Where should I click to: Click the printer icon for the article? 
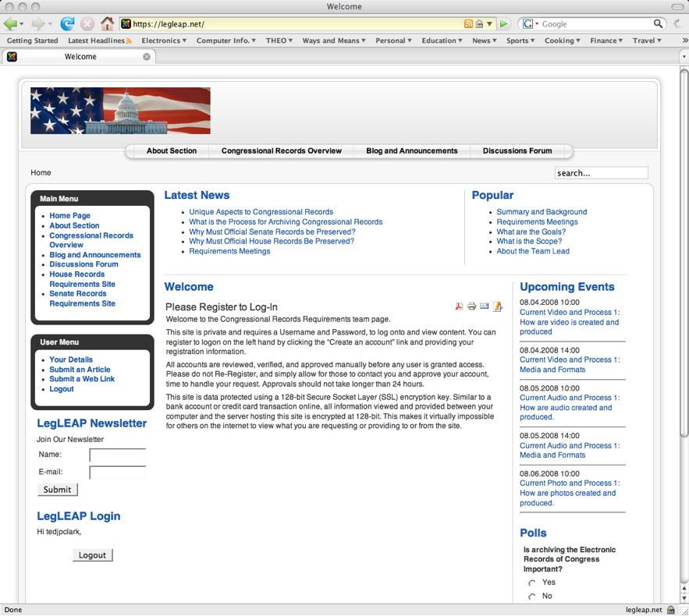coord(472,306)
